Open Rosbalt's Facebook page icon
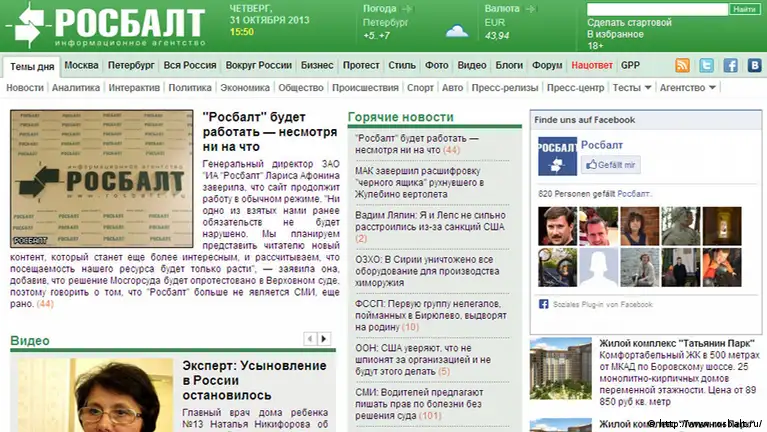Viewport: 767px width, 432px height. (730, 66)
